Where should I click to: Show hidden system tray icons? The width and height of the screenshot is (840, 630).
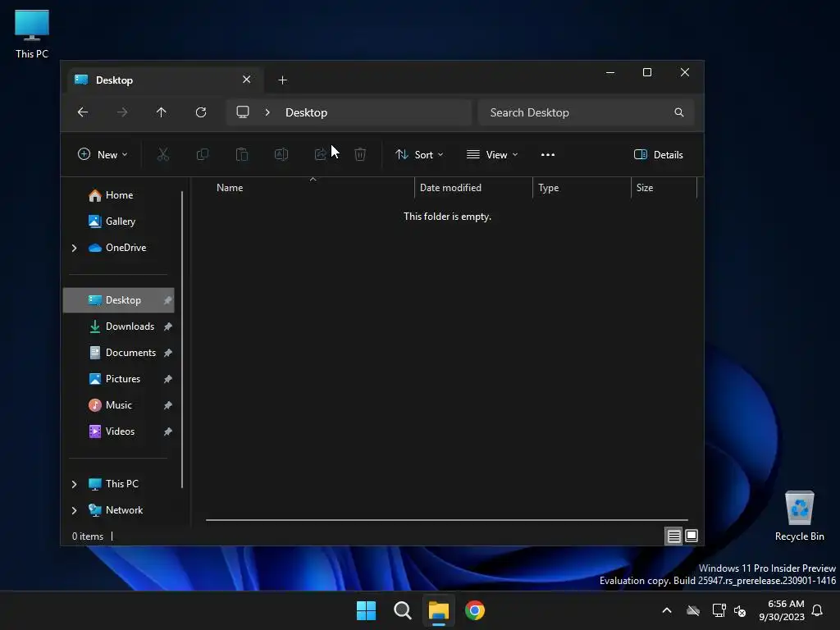pyautogui.click(x=667, y=610)
